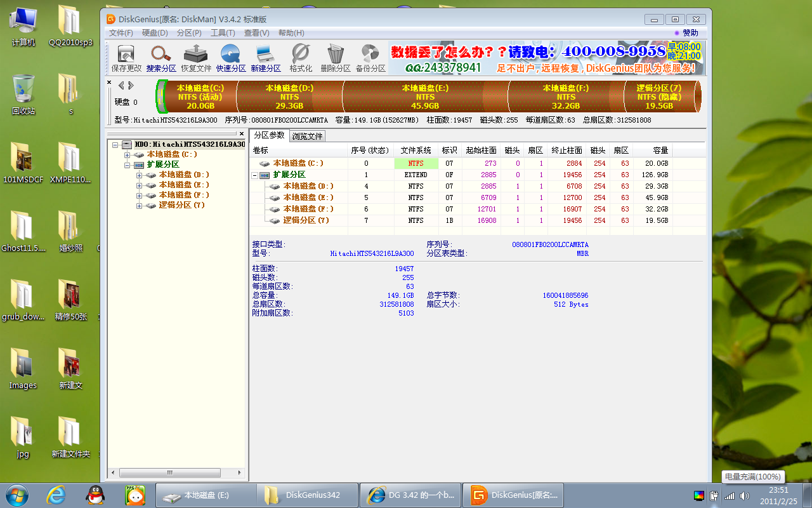
Task: Click the data recovery ad banner
Action: [546, 58]
